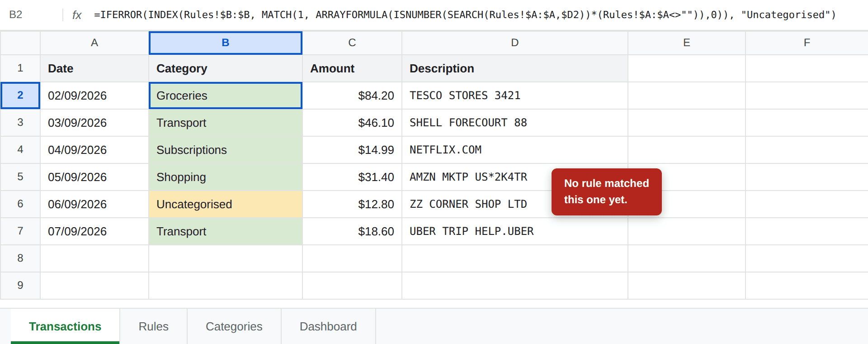Select the $31.40 amount cell
This screenshot has height=344, width=868.
pyautogui.click(x=352, y=177)
